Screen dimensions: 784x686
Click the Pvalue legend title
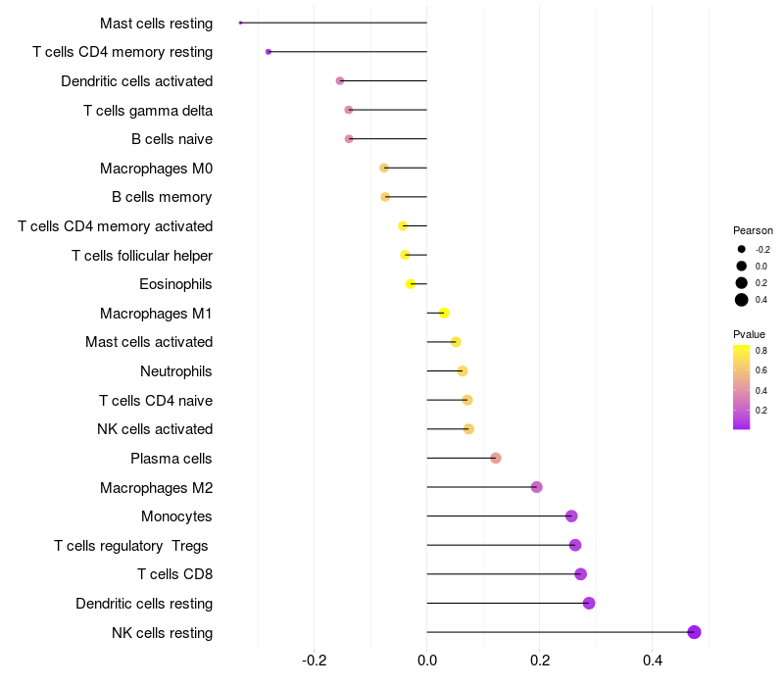coord(749,334)
